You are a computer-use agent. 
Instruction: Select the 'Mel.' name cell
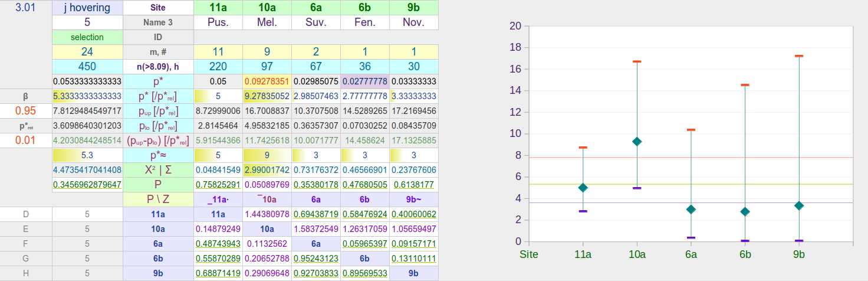267,22
